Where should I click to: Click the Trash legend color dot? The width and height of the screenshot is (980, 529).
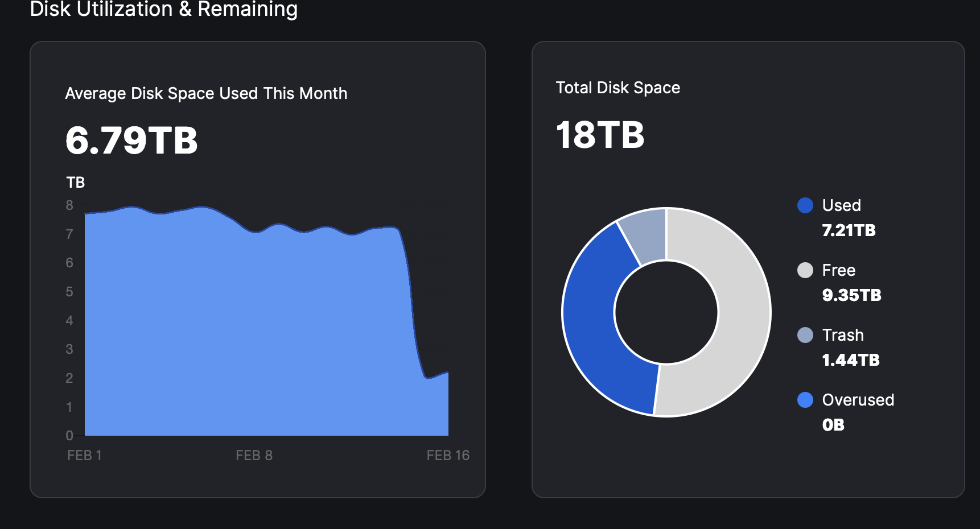[805, 335]
